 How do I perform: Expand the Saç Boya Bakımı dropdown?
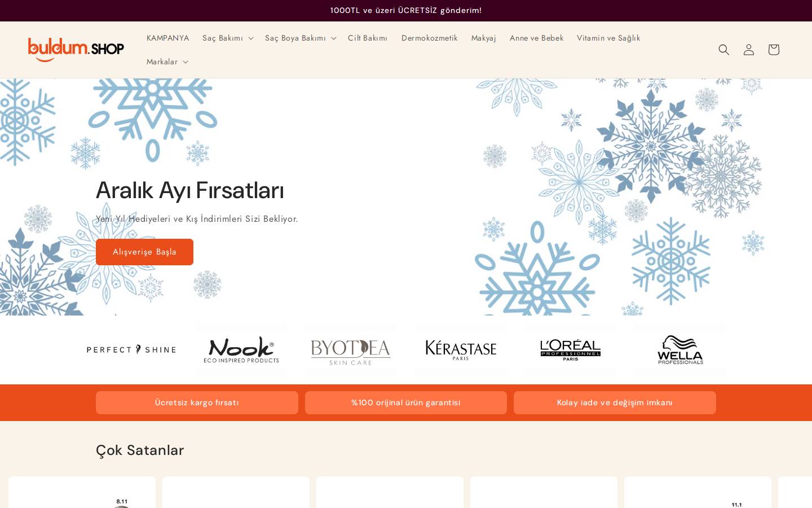[x=301, y=38]
